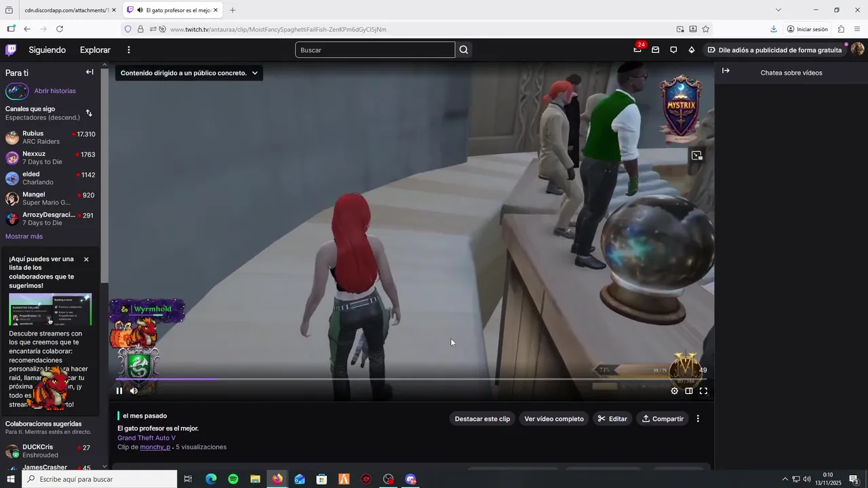Mute the clip volume
Image resolution: width=868 pixels, height=488 pixels.
point(134,390)
